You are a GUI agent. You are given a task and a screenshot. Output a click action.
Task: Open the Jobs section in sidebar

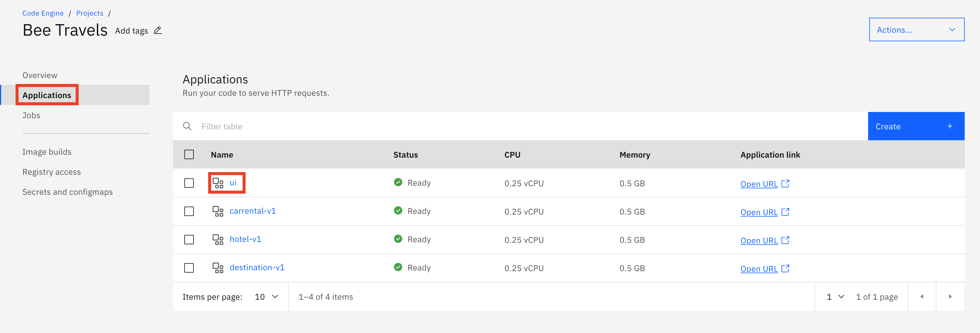[31, 115]
